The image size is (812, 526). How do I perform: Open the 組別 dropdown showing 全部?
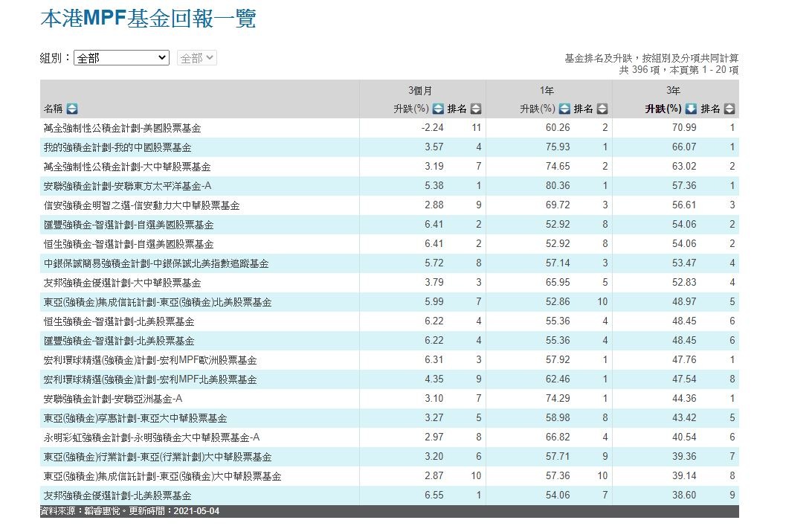click(122, 57)
